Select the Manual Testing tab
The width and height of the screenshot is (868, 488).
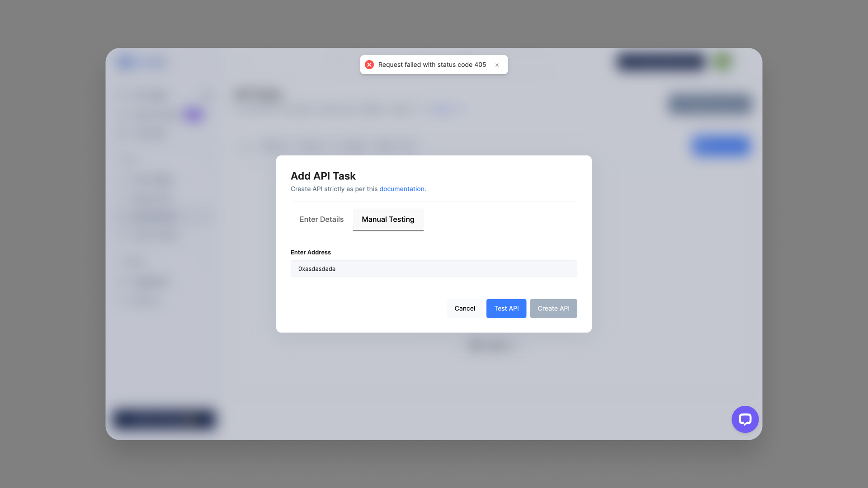(x=387, y=219)
